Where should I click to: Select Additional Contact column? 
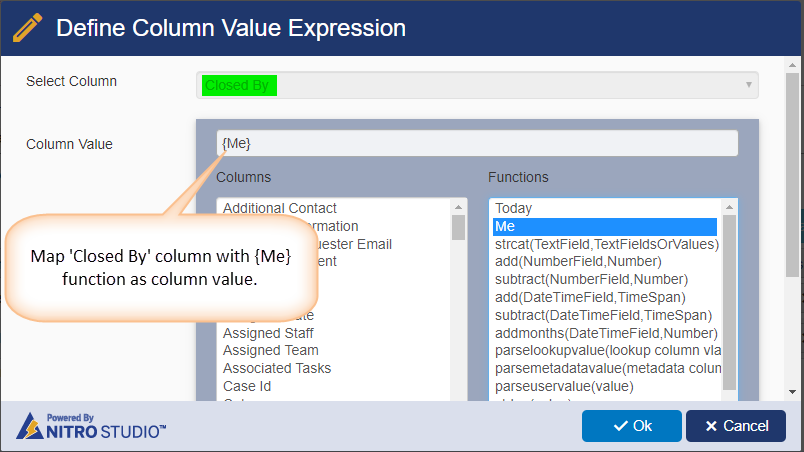point(279,209)
